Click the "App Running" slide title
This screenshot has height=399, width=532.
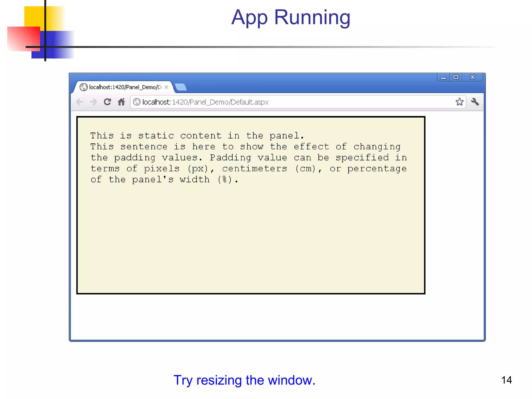tap(291, 18)
